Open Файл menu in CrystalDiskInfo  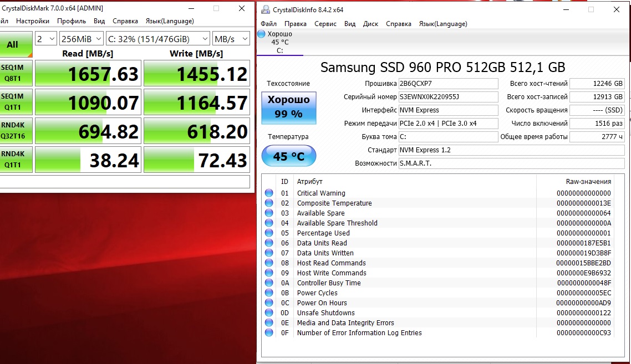[268, 24]
